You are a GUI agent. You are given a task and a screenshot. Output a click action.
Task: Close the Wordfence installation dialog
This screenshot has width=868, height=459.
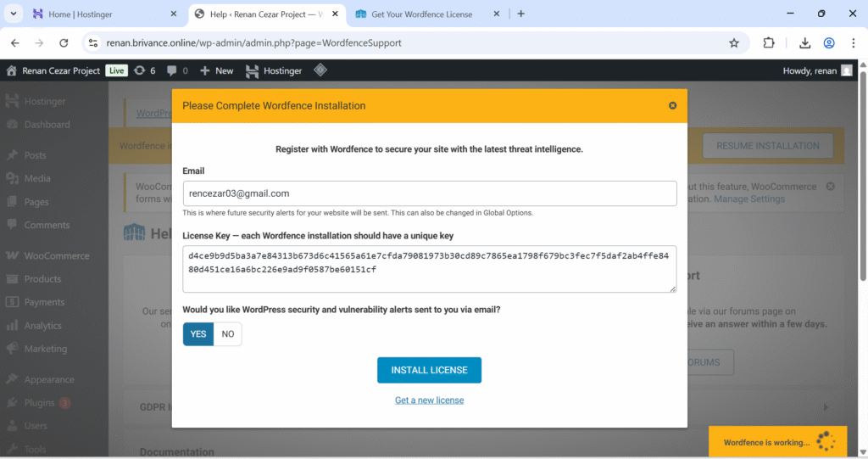point(672,106)
